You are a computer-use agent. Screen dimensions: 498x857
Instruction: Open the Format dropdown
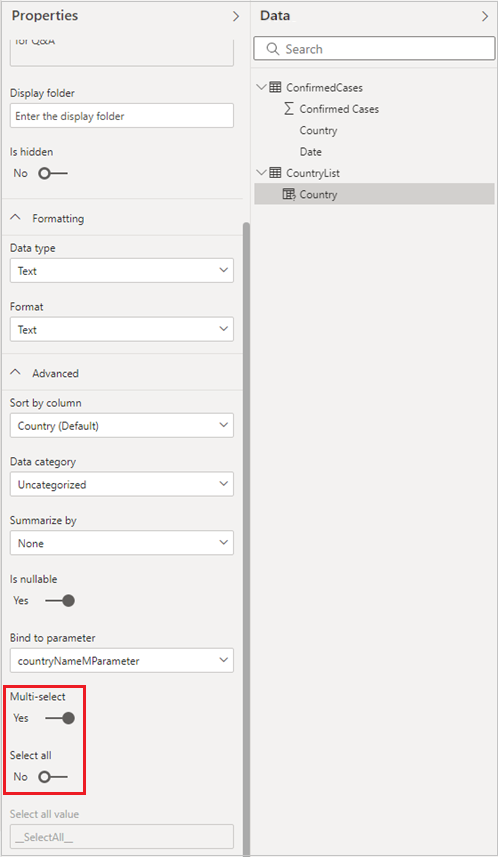(x=122, y=330)
